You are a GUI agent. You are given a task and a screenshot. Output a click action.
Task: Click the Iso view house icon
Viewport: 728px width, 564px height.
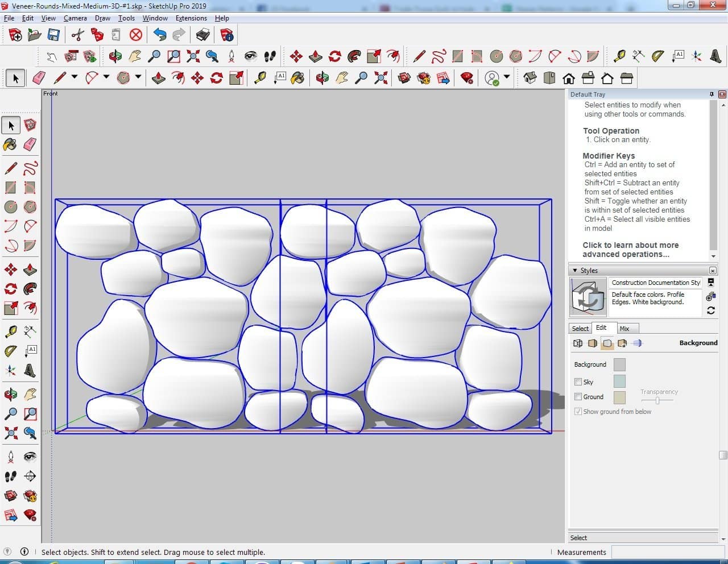pyautogui.click(x=530, y=78)
